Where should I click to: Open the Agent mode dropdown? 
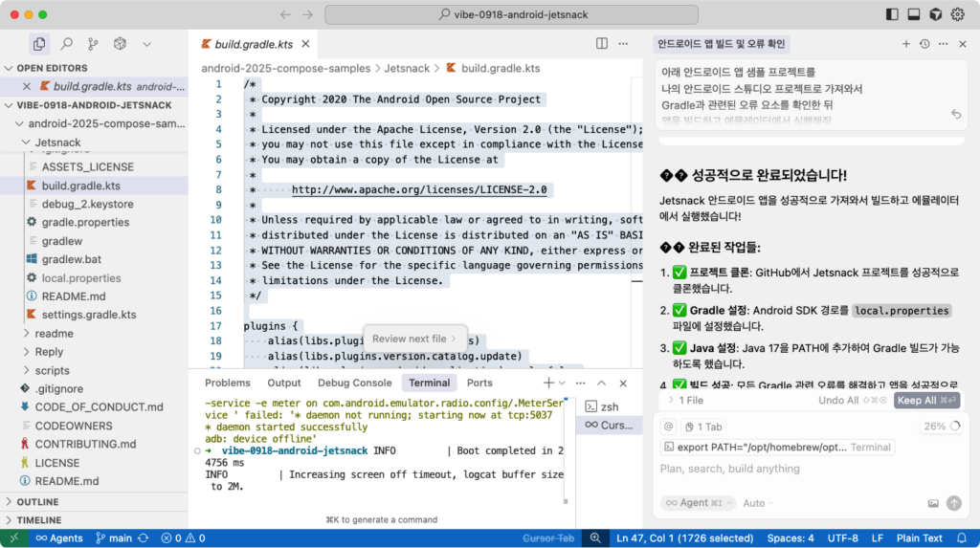click(698, 503)
